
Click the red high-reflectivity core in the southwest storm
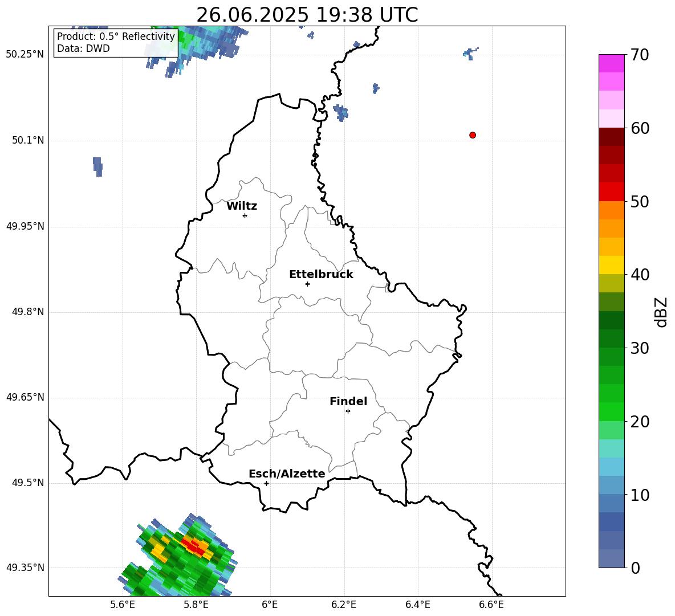tap(193, 545)
